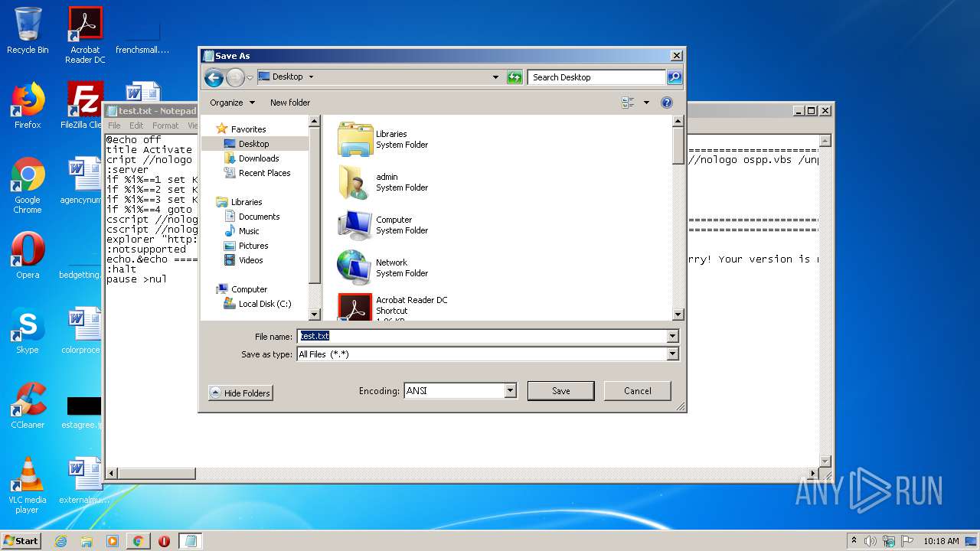980x551 pixels.
Task: Open the Encoding dropdown
Action: pyautogui.click(x=511, y=390)
